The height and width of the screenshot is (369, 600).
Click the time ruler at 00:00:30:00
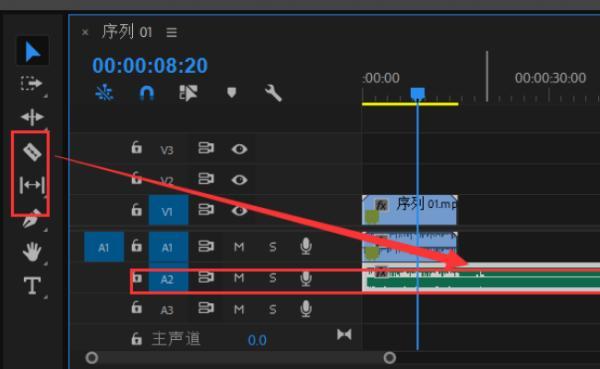point(550,79)
